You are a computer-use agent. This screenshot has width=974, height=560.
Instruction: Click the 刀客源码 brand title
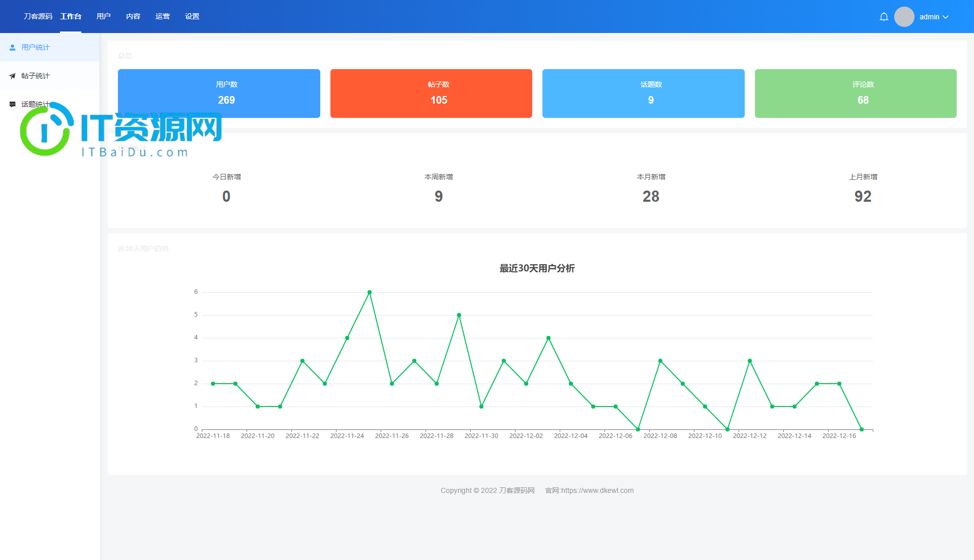38,16
